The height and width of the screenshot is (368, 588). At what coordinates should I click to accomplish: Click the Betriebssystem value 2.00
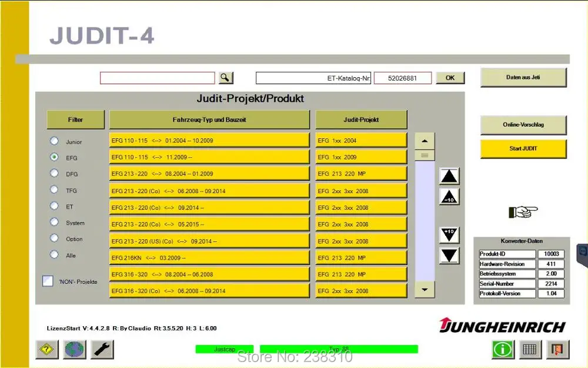coord(551,274)
